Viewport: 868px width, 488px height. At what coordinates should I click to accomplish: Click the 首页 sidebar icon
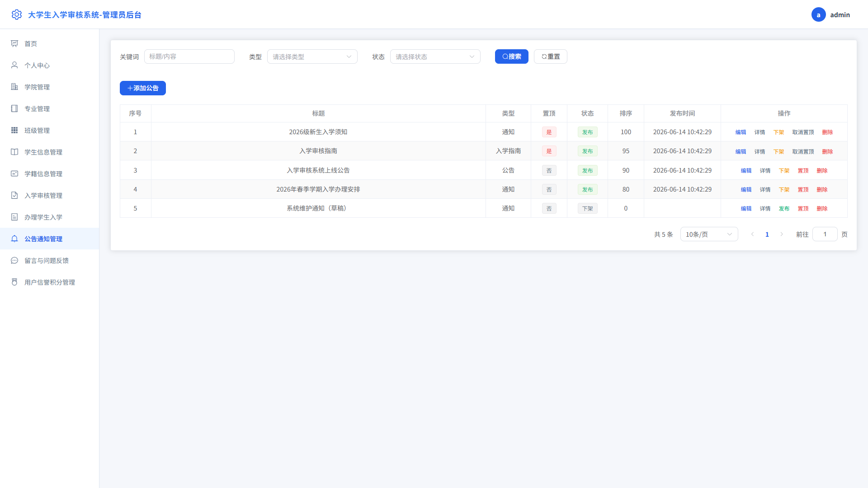[14, 43]
